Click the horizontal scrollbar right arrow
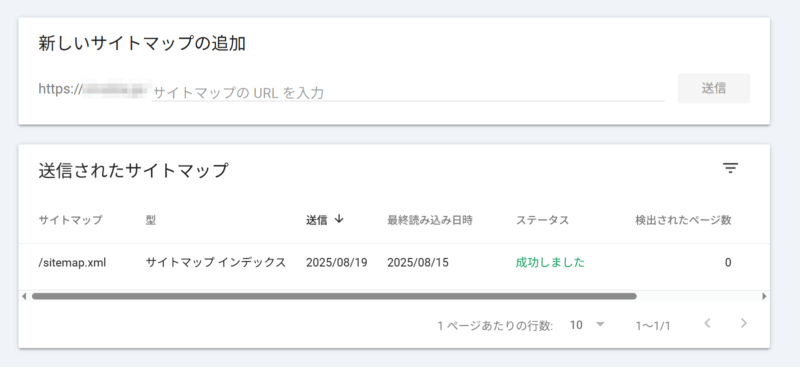 pos(764,296)
